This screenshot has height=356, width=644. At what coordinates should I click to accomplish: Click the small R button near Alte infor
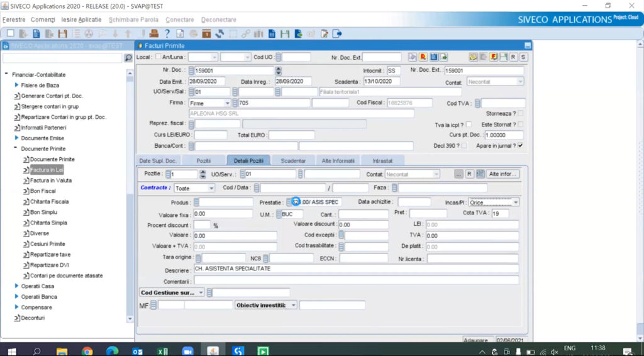[469, 174]
